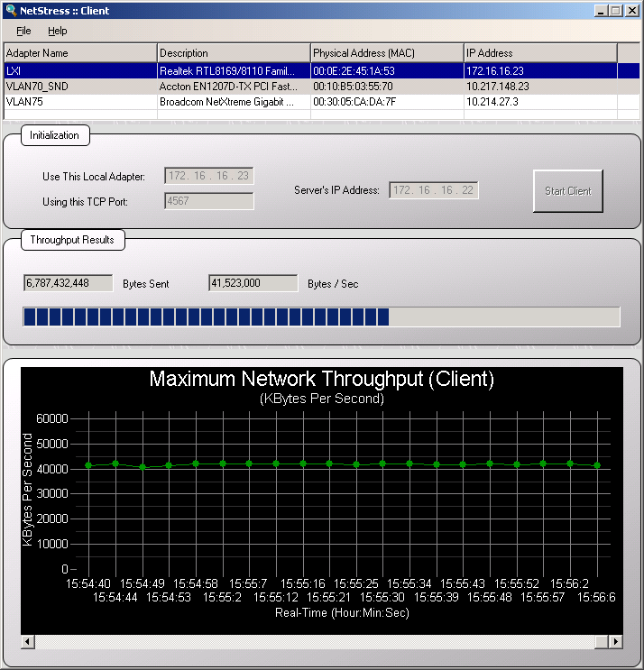Click the Bytes Sent value field
The height and width of the screenshot is (670, 644).
click(69, 283)
